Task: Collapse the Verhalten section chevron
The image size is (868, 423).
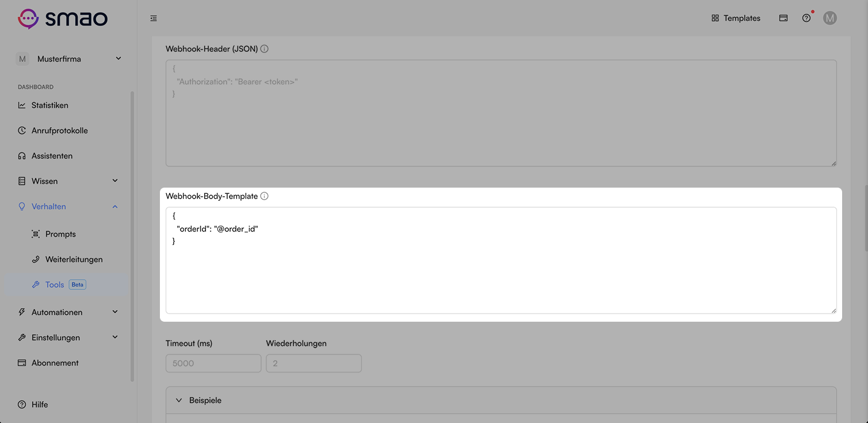Action: 115,207
